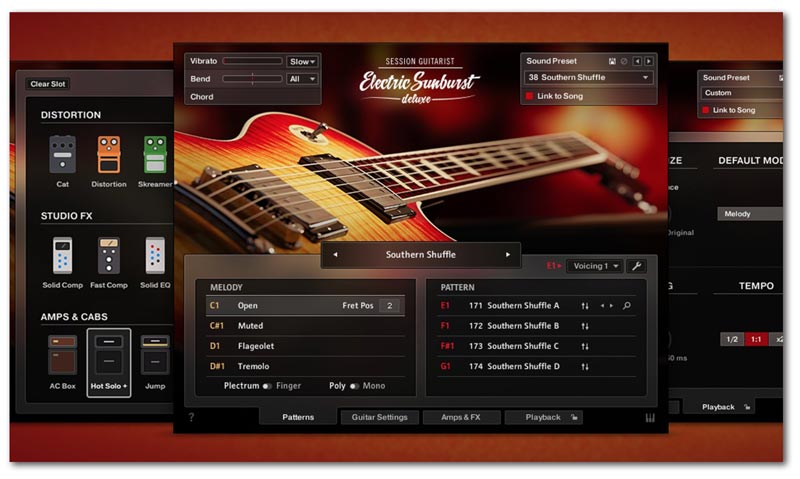Screen dimensions: 800x479
Task: Switch to the Patterns tab
Action: [298, 417]
